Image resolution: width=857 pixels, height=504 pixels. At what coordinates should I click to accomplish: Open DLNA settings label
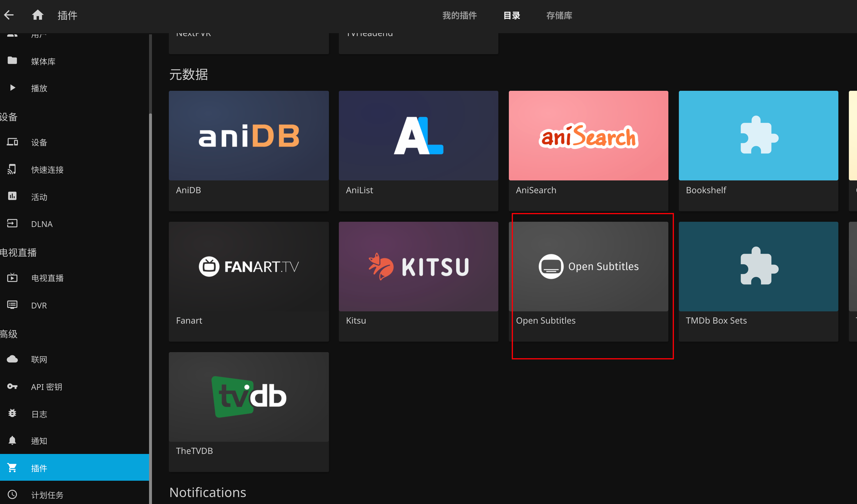(x=42, y=224)
